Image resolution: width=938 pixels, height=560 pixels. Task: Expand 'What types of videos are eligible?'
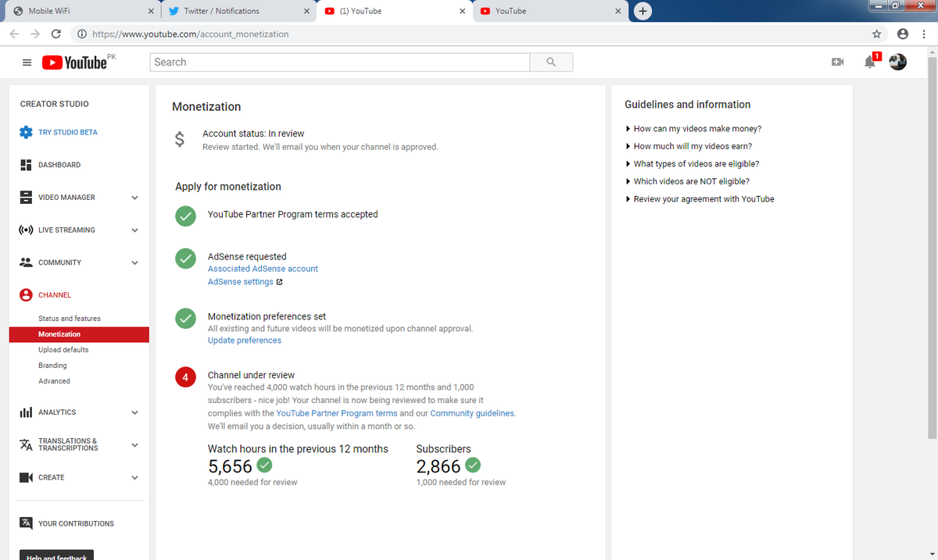click(x=693, y=164)
